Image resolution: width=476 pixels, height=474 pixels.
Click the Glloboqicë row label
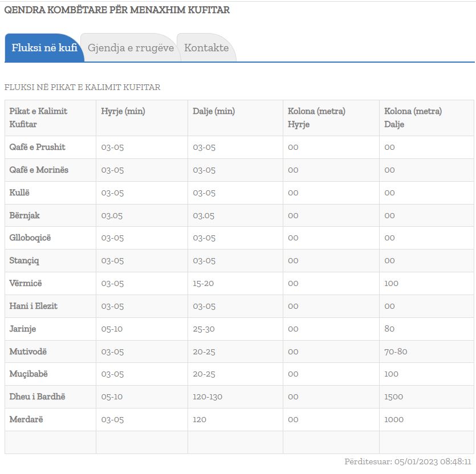(30, 238)
